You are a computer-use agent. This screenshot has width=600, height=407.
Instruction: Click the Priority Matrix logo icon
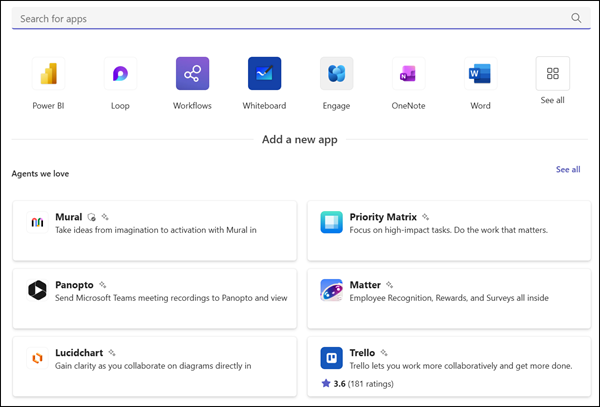(x=331, y=222)
